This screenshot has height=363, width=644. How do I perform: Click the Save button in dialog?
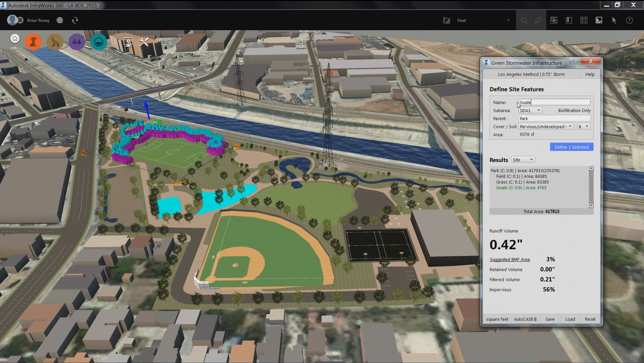click(550, 319)
